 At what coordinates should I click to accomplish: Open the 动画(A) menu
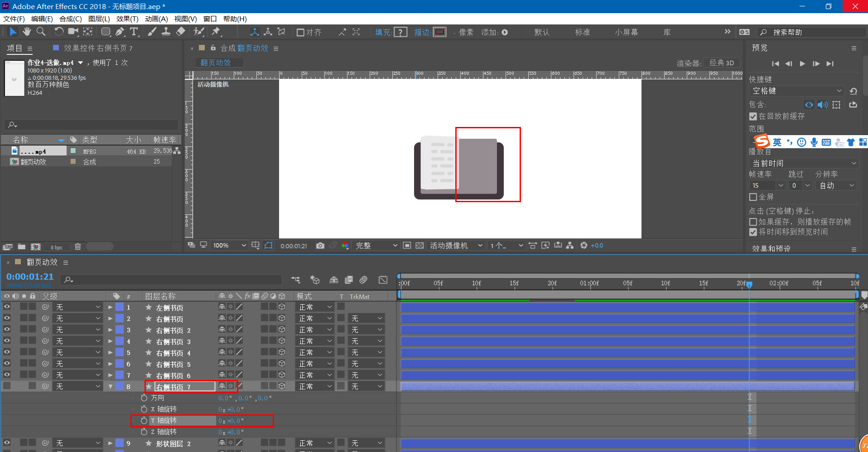(x=156, y=19)
